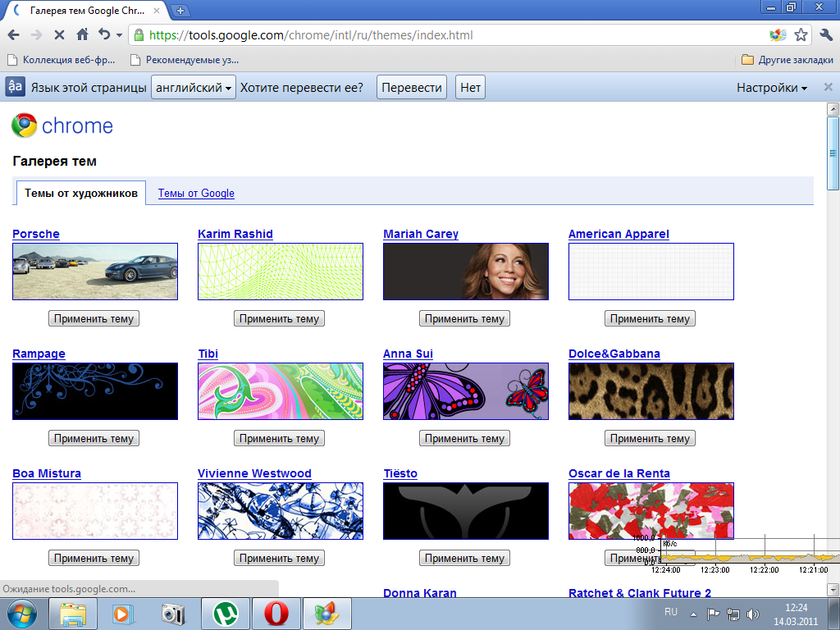
Task: Open the Karim Rashid theme link
Action: 235,234
